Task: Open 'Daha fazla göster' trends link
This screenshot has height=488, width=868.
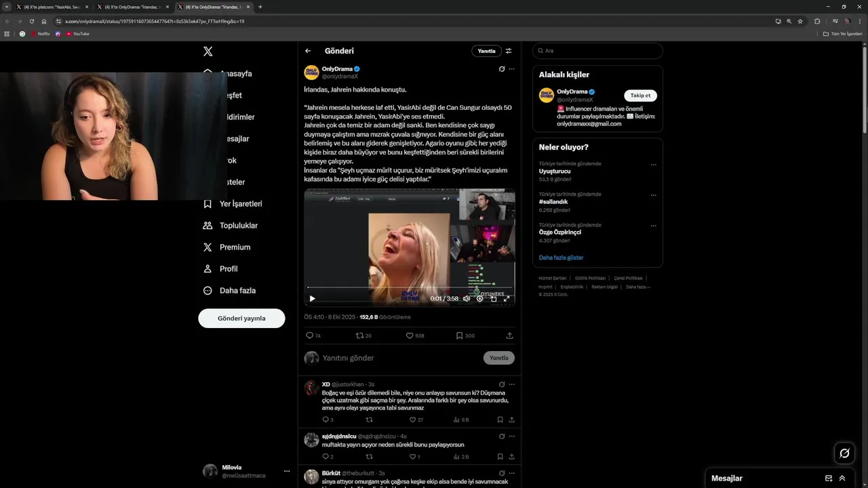Action: [561, 258]
